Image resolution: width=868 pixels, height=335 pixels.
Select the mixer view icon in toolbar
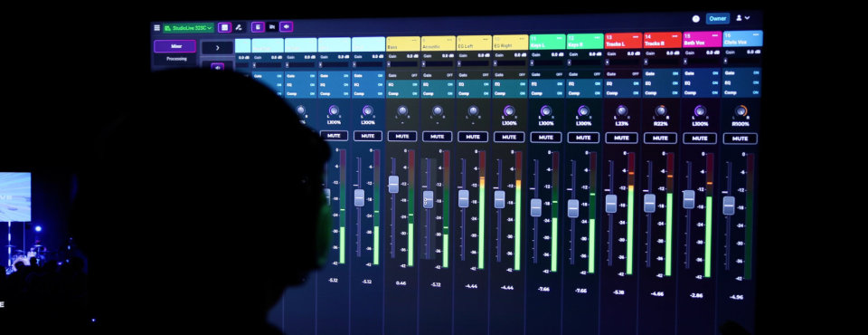pos(224,27)
